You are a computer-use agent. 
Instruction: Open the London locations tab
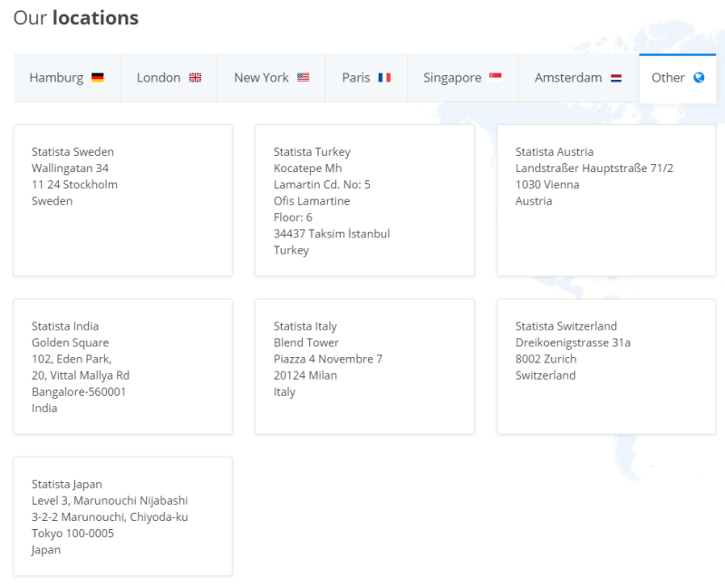click(159, 78)
